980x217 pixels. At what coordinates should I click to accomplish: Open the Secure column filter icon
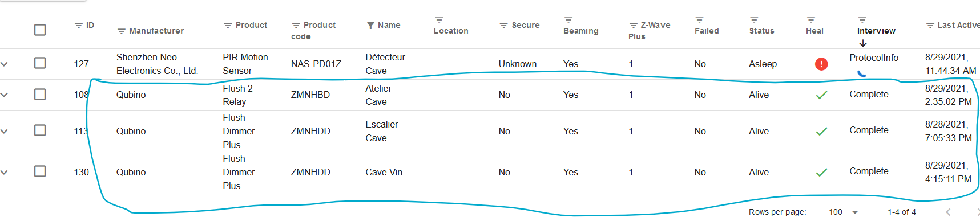coord(503,26)
